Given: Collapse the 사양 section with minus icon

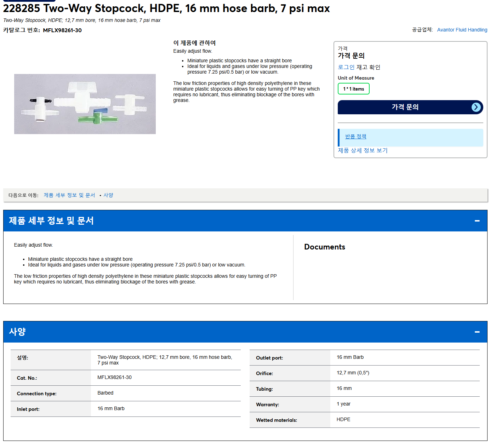Looking at the screenshot, I should pyautogui.click(x=477, y=332).
